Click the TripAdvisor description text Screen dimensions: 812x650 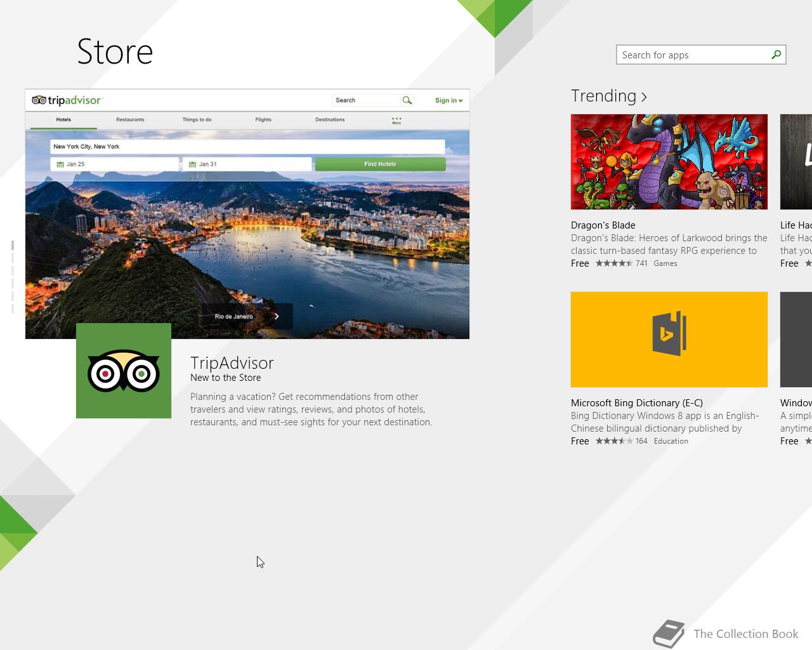[x=311, y=409]
